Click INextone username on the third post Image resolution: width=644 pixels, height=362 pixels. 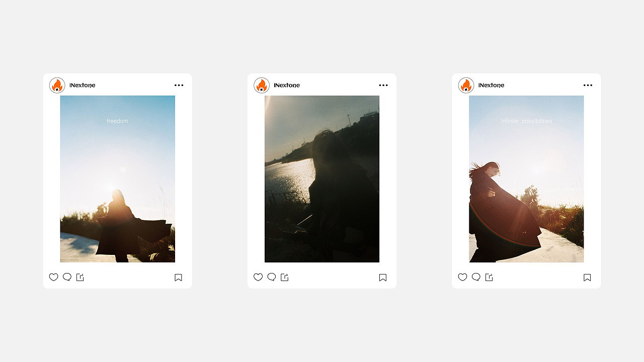[492, 85]
